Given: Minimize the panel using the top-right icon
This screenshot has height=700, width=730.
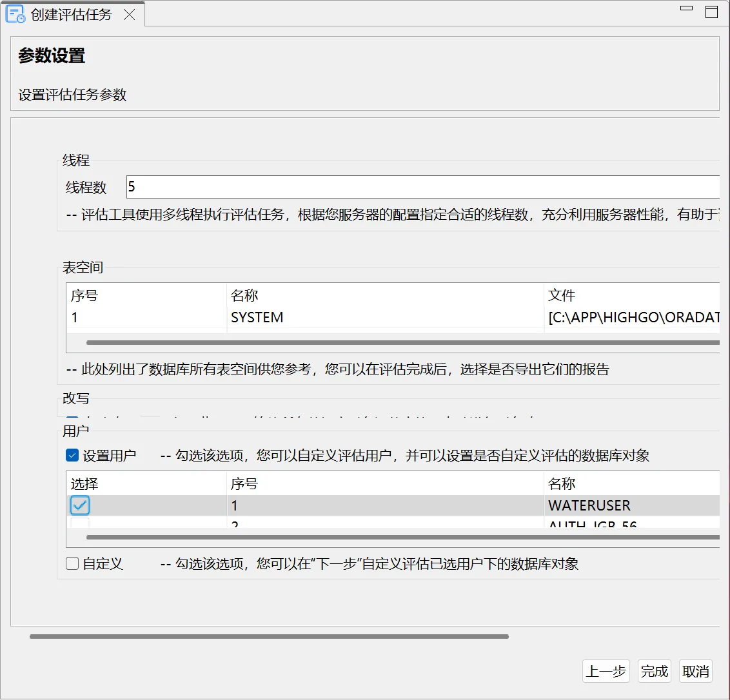Looking at the screenshot, I should (x=687, y=9).
